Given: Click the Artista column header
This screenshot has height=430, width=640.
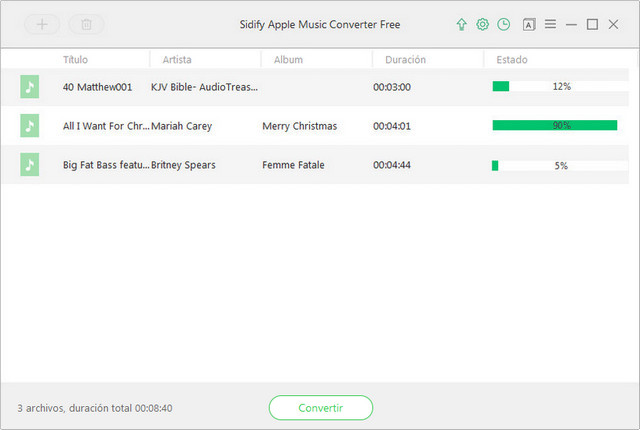Looking at the screenshot, I should pos(177,60).
